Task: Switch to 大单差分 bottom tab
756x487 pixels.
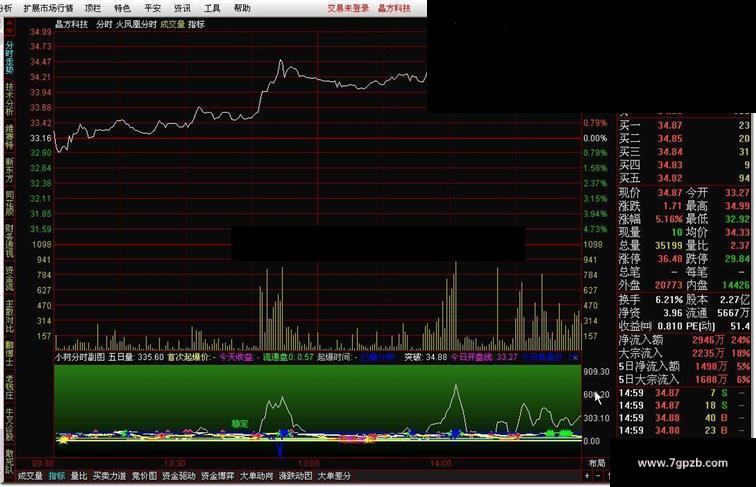Action: 334,476
